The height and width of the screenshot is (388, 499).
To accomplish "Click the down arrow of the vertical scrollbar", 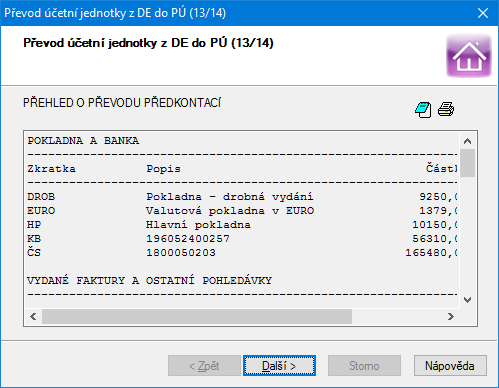I will pos(467,300).
